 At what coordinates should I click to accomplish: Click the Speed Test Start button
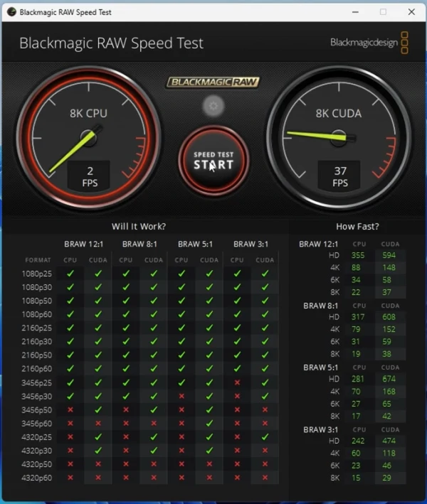(213, 161)
